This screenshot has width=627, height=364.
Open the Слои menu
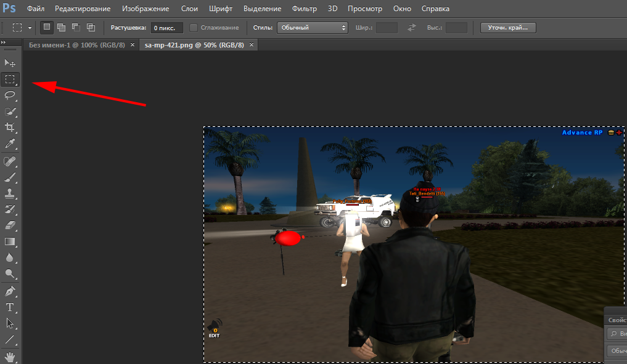[x=189, y=9]
